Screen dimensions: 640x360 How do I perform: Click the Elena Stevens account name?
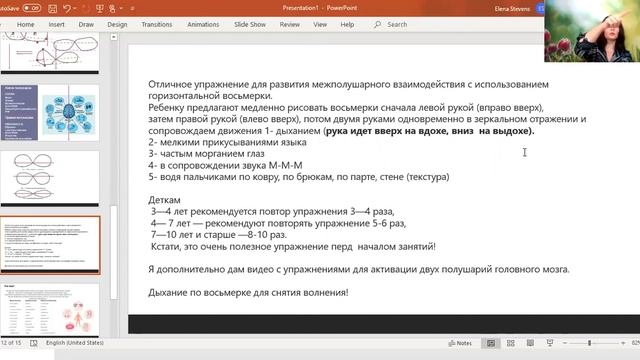[x=512, y=9]
